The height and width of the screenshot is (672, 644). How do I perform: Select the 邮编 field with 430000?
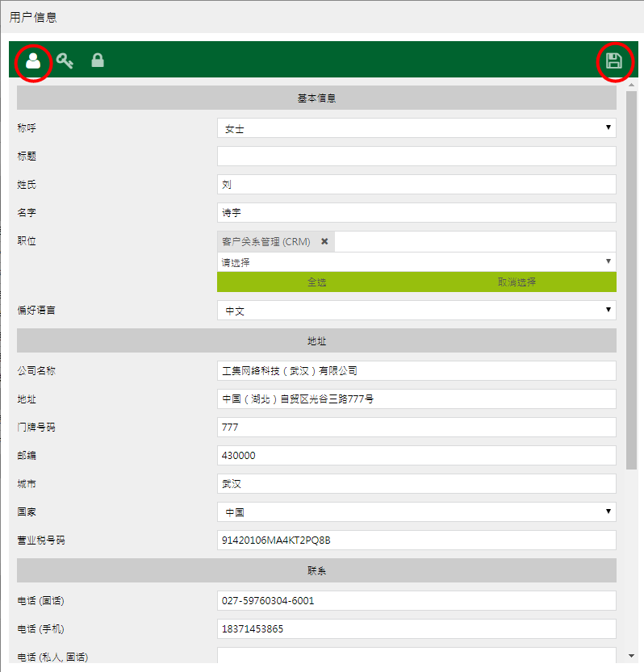click(x=416, y=456)
